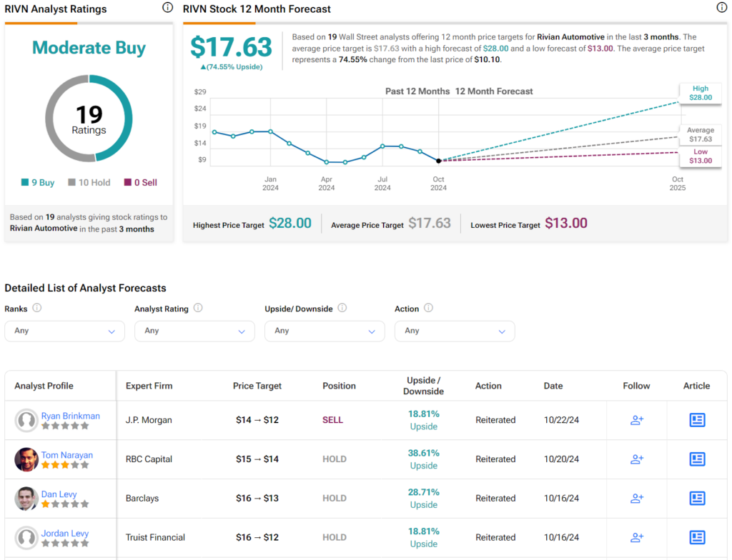
Task: Click the Analyst Rating info icon
Action: [x=198, y=308]
